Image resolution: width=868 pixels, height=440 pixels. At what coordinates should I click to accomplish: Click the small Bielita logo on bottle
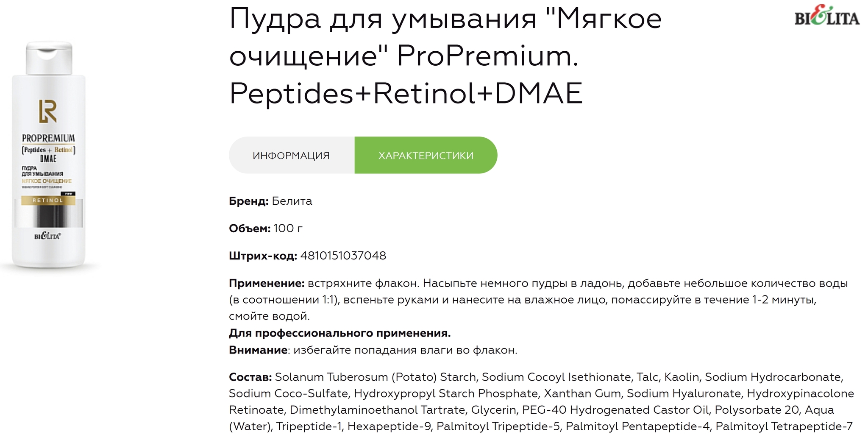pyautogui.click(x=47, y=236)
